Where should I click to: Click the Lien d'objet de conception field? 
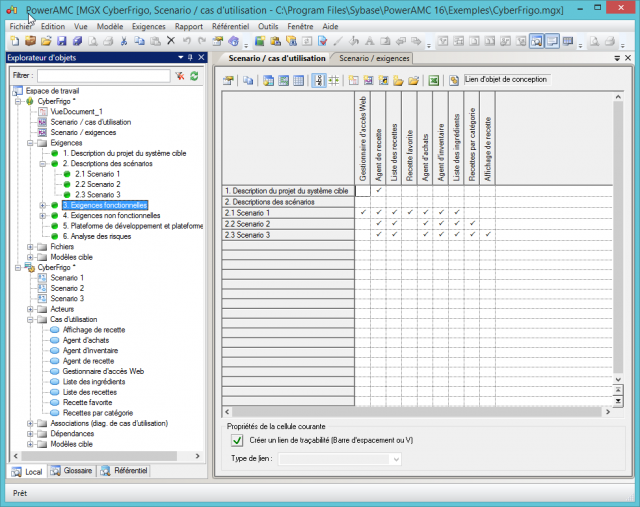tap(507, 80)
